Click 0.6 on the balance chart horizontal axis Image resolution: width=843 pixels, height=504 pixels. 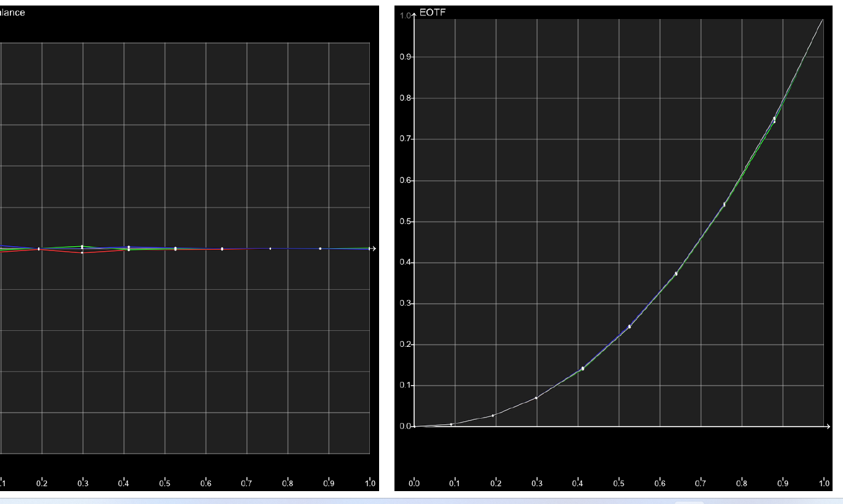point(206,483)
